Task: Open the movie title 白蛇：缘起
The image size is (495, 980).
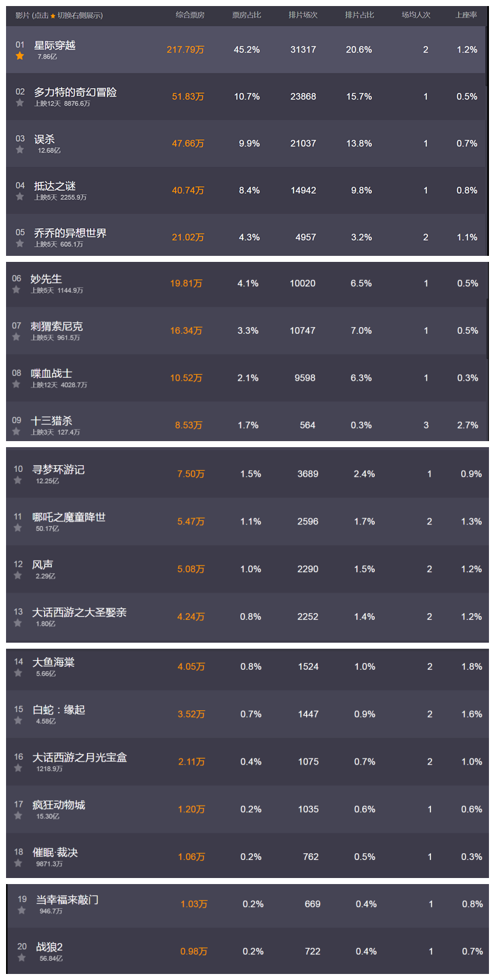Action: point(59,710)
